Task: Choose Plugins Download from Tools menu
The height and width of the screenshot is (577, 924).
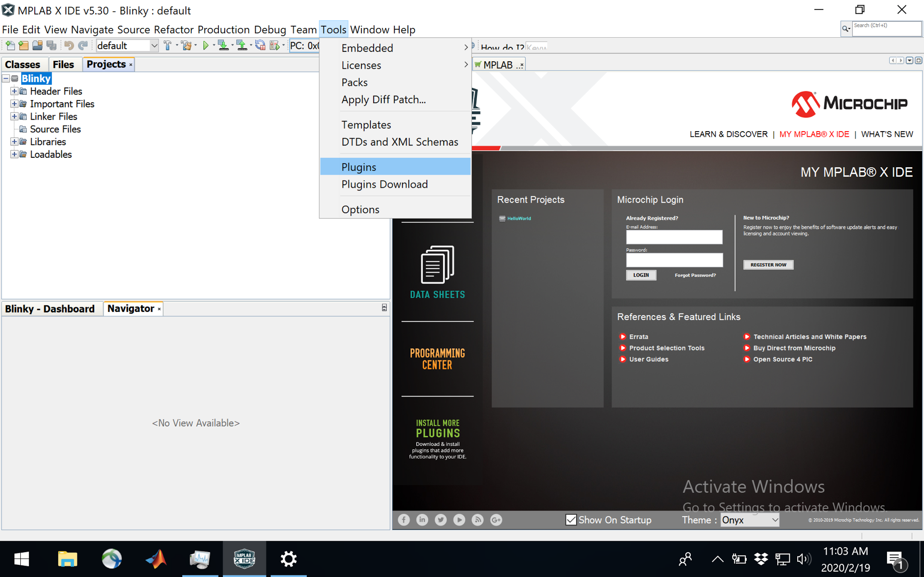Action: coord(395,184)
